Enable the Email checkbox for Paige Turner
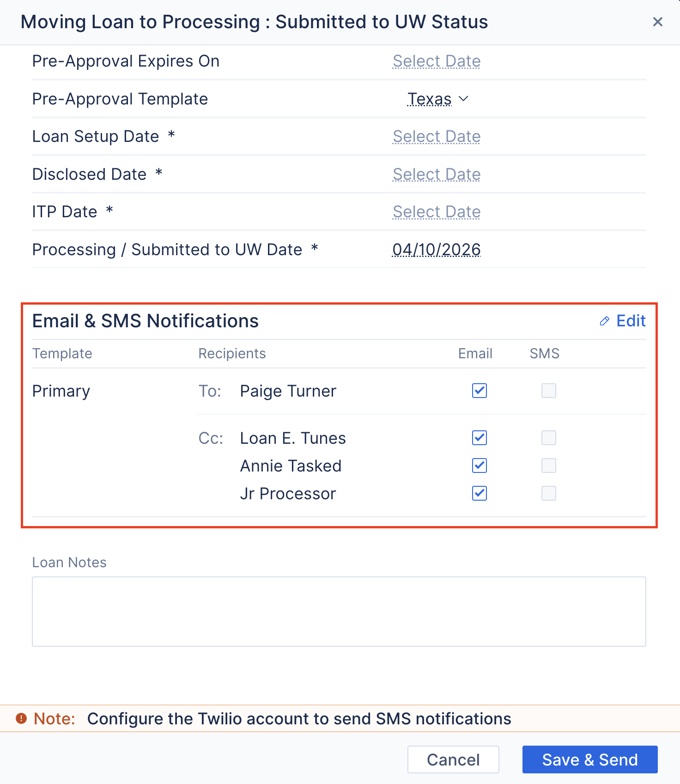The width and height of the screenshot is (680, 784). 479,391
